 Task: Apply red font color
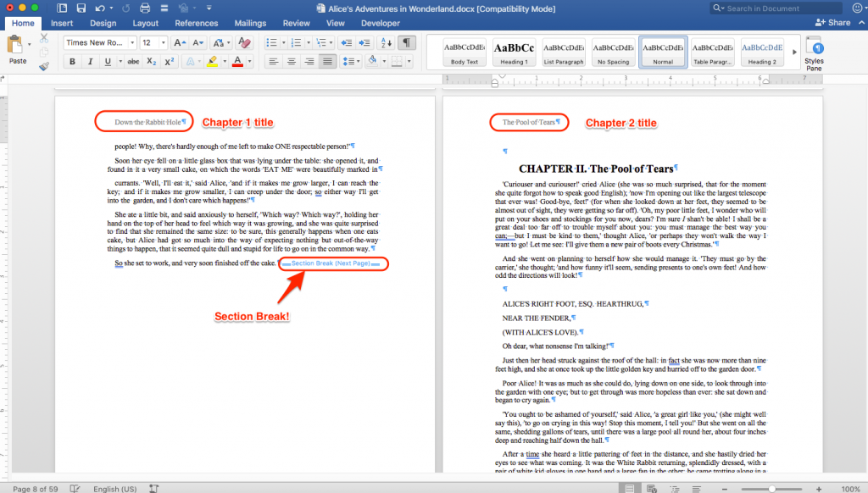click(237, 62)
